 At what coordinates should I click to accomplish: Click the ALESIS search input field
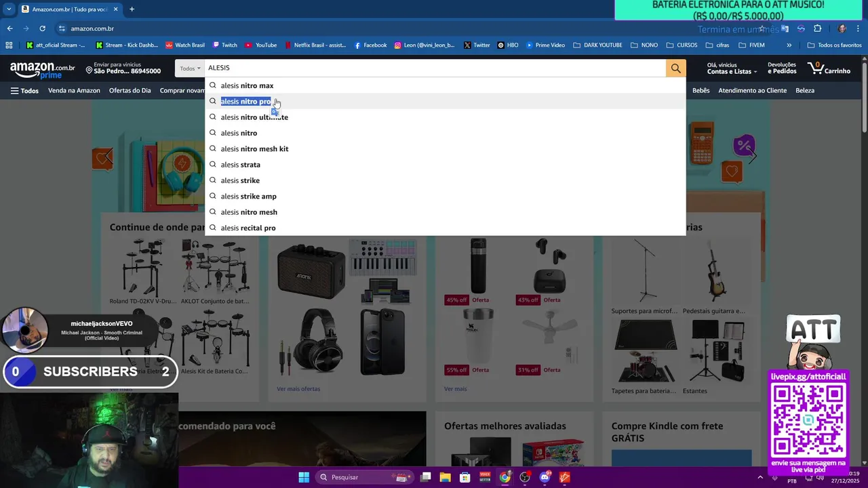(435, 68)
